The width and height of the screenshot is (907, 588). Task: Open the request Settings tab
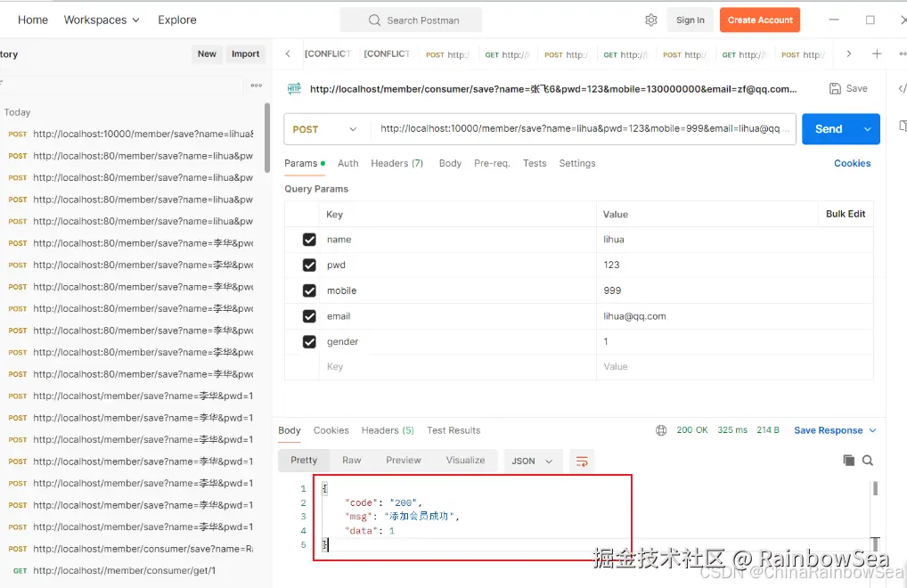click(576, 163)
